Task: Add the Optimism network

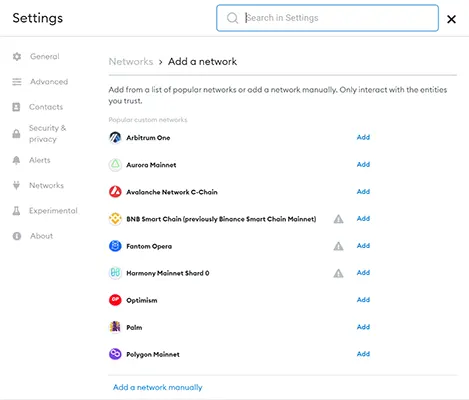Action: coord(363,300)
